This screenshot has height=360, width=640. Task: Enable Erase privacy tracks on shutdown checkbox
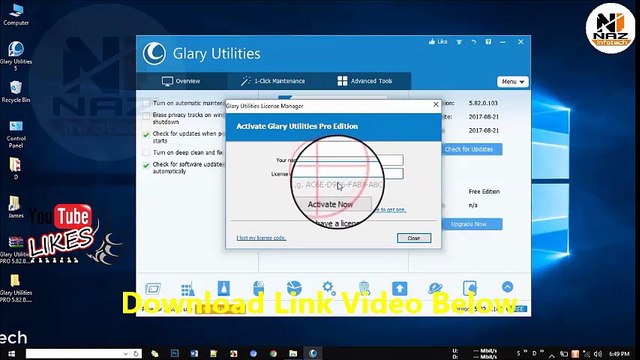[146, 116]
